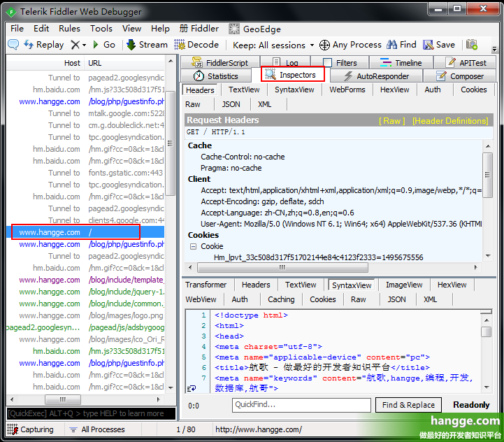This screenshot has width=504, height=442.
Task: Switch to the Composer tab
Action: click(460, 76)
